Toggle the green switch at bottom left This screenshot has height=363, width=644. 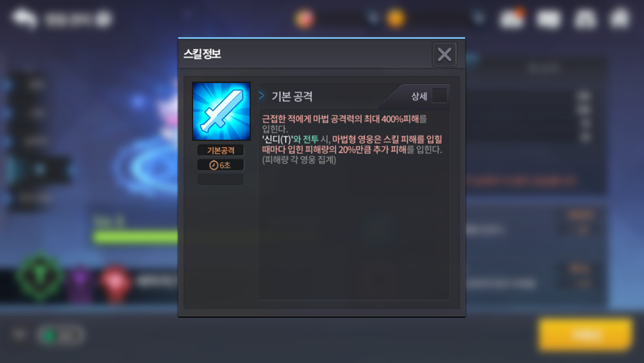pyautogui.click(x=61, y=335)
